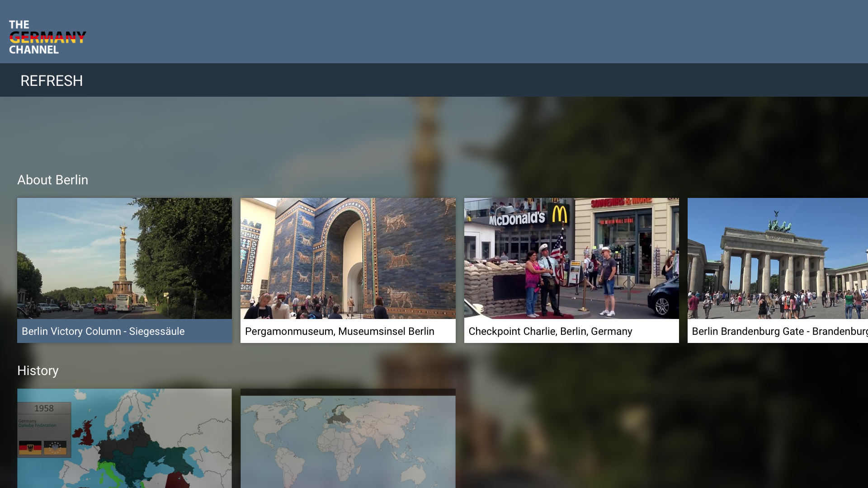This screenshot has width=868, height=488.
Task: Open the Pergamonmuseum Ishtar Gate thumbnail
Action: pos(348,258)
